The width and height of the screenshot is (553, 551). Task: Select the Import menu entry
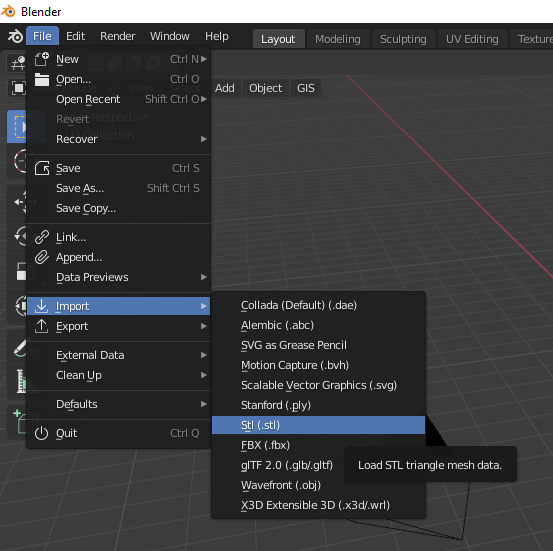119,306
